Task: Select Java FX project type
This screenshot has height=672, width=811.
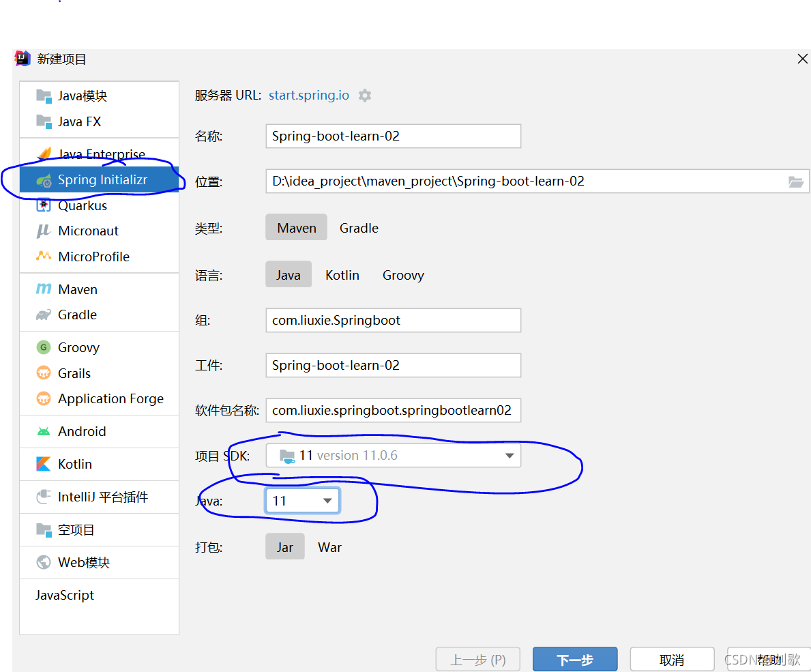Action: click(x=100, y=122)
